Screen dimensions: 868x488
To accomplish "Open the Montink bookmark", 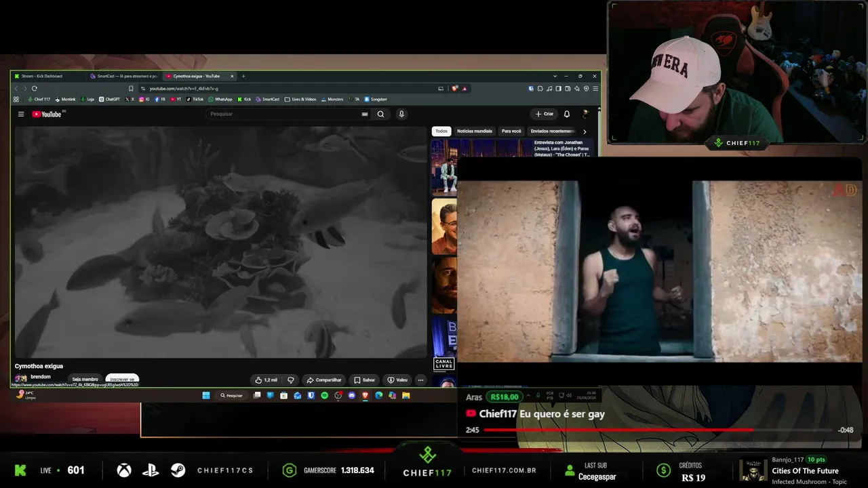I will (x=65, y=99).
